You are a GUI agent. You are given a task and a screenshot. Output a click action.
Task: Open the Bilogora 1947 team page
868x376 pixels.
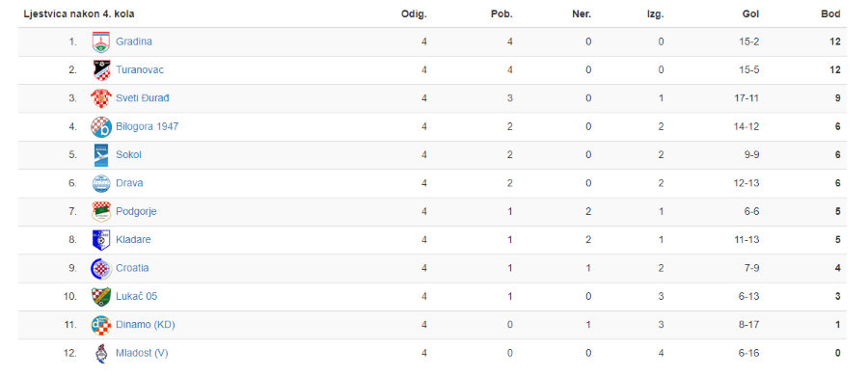148,126
